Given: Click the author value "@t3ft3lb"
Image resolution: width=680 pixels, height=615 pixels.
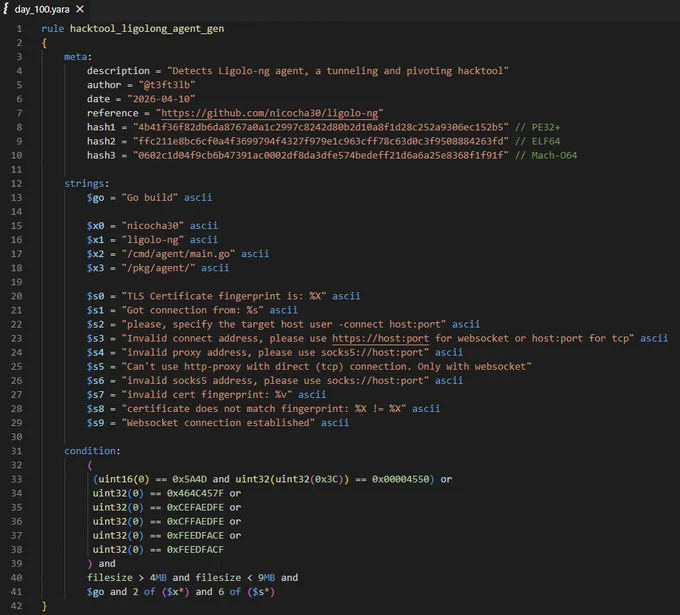Looking at the screenshot, I should coord(167,85).
